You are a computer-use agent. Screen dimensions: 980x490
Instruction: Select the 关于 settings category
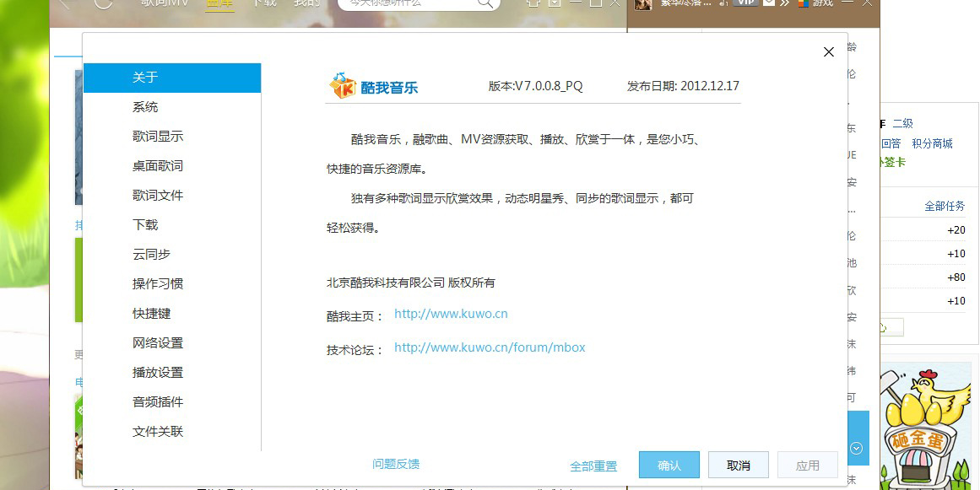(x=172, y=78)
